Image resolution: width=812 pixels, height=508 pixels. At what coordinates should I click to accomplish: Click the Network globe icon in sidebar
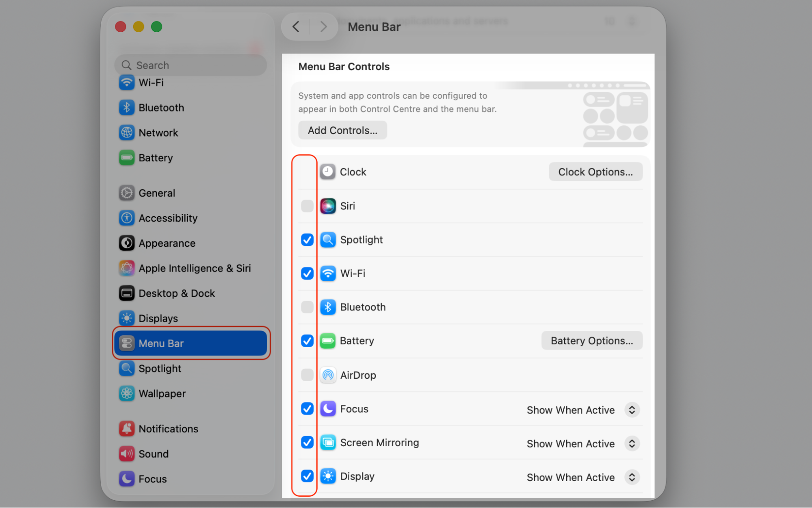(x=127, y=133)
